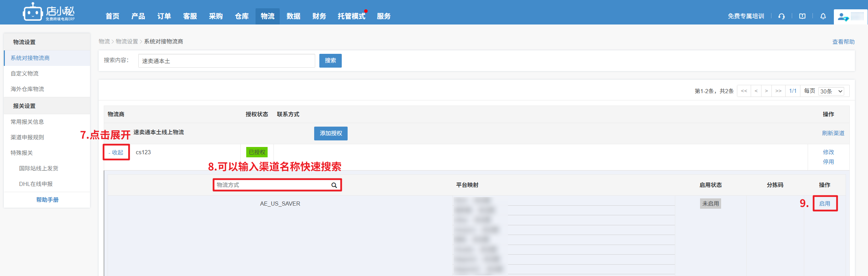The width and height of the screenshot is (868, 276).
Task: Click the 添加授权 button
Action: pos(330,134)
